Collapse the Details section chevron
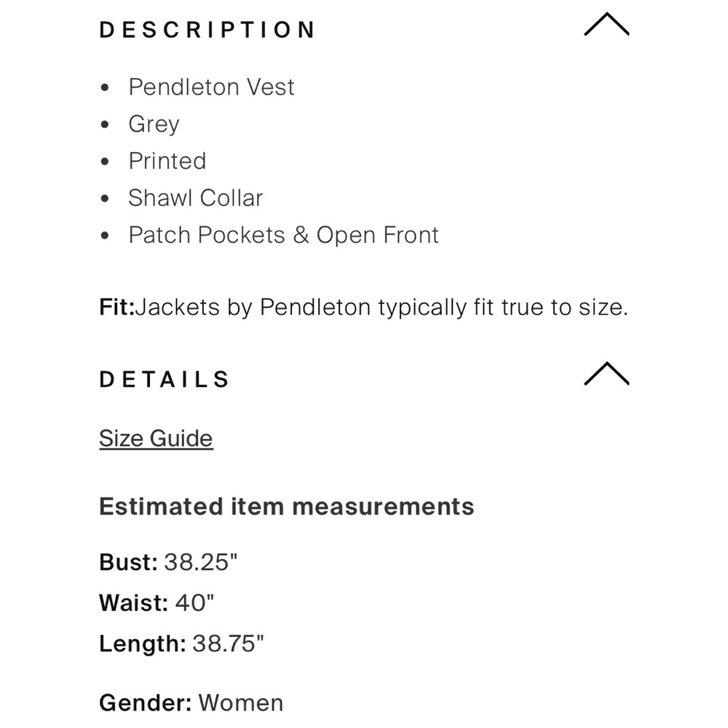 [x=606, y=374]
